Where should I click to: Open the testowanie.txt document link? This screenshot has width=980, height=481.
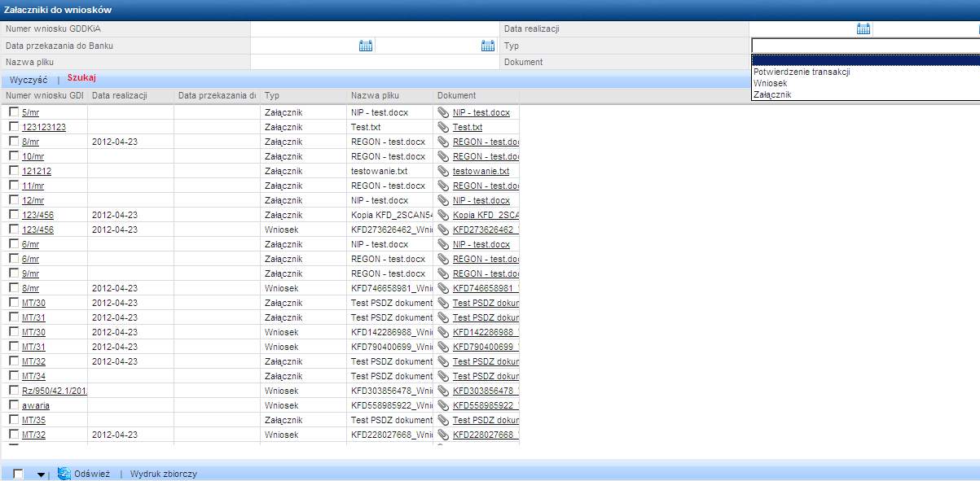481,171
